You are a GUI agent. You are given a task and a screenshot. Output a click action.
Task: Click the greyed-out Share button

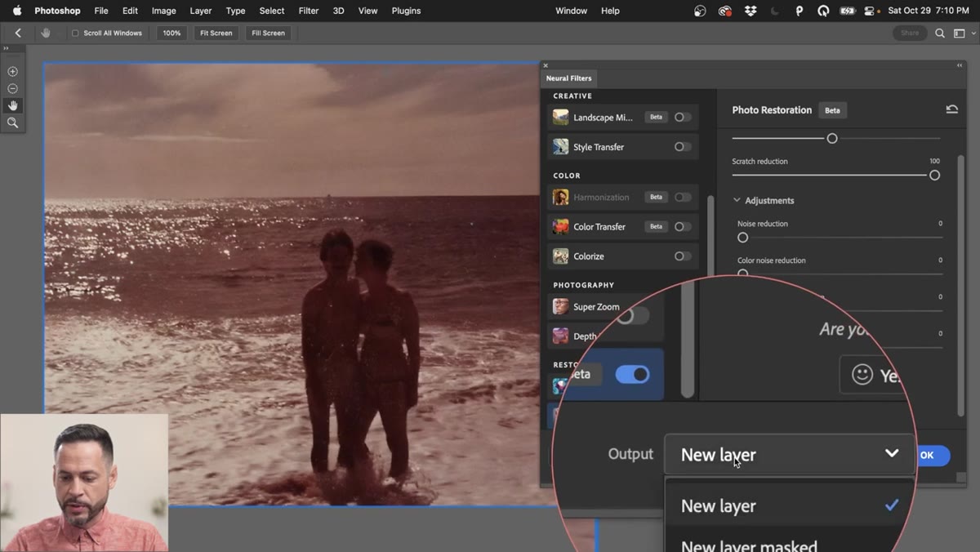point(910,33)
